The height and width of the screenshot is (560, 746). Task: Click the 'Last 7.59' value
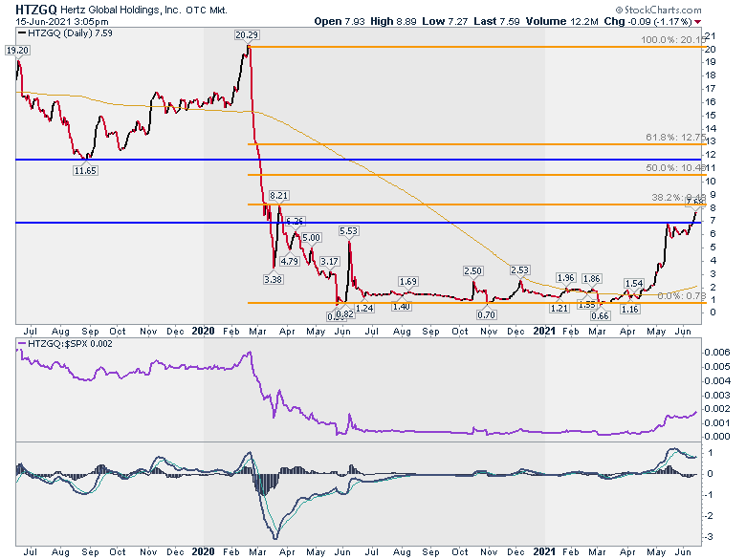pos(496,21)
